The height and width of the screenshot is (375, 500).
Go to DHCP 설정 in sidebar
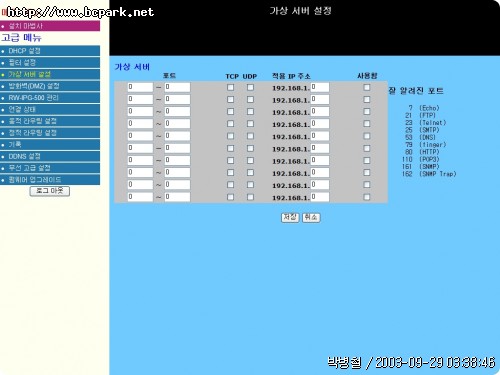click(x=50, y=51)
